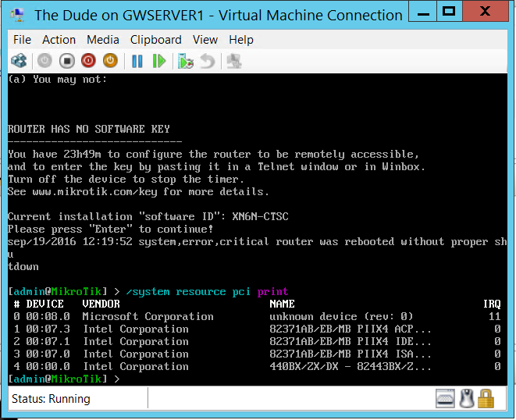Viewport: 516px width, 420px height.
Task: Click the keyboard status icon
Action: point(445,398)
